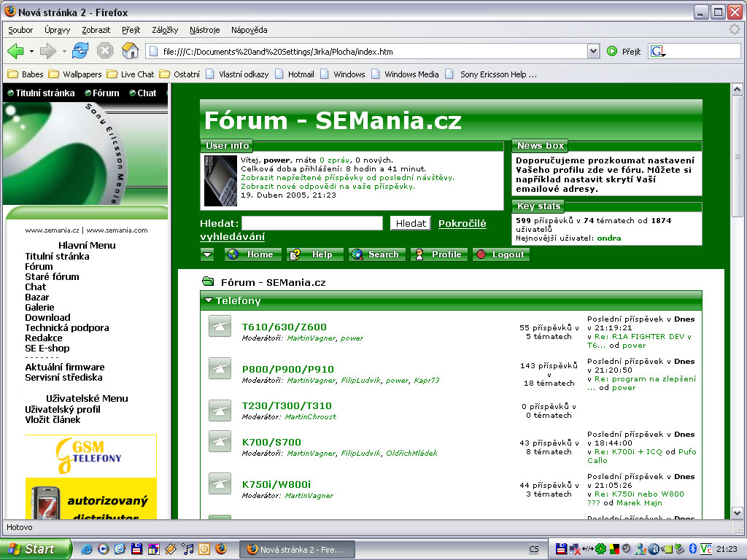Click the user avatar phone thumbnail
The height and width of the screenshot is (560, 747).
pyautogui.click(x=220, y=181)
